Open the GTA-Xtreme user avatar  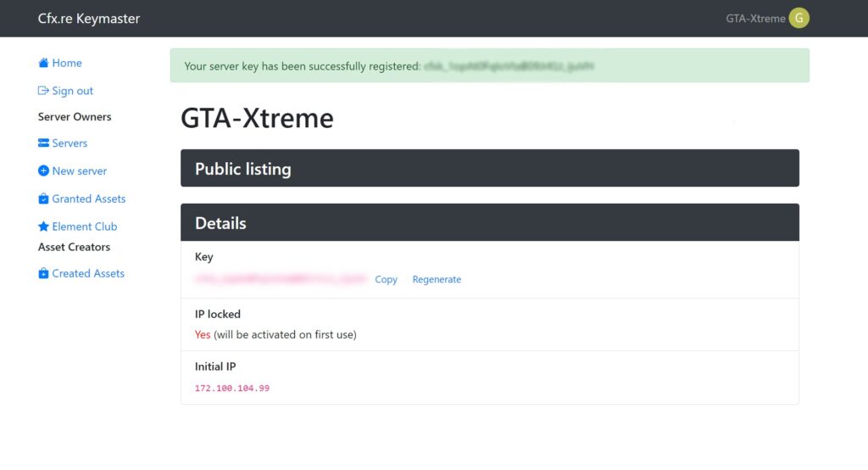(x=798, y=19)
